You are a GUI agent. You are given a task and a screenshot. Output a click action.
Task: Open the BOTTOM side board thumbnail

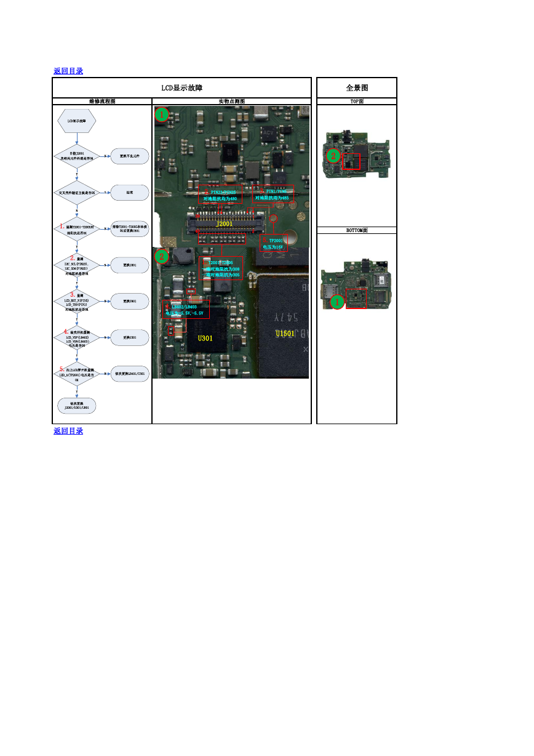pos(357,284)
